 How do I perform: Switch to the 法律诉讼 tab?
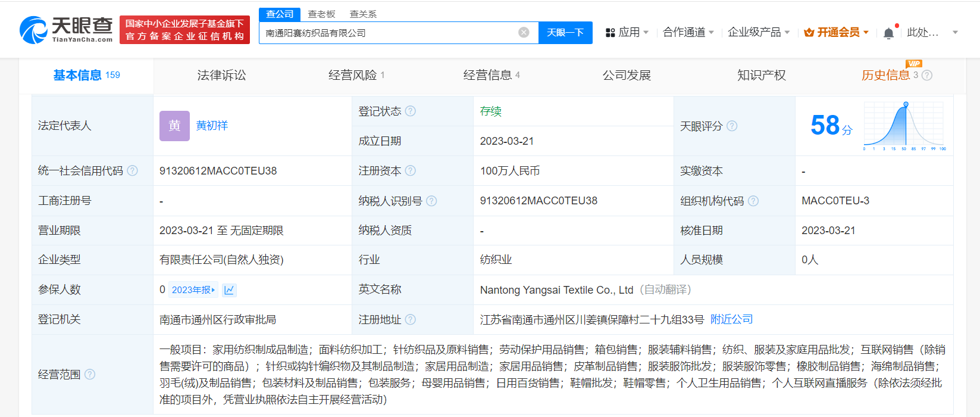(221, 75)
